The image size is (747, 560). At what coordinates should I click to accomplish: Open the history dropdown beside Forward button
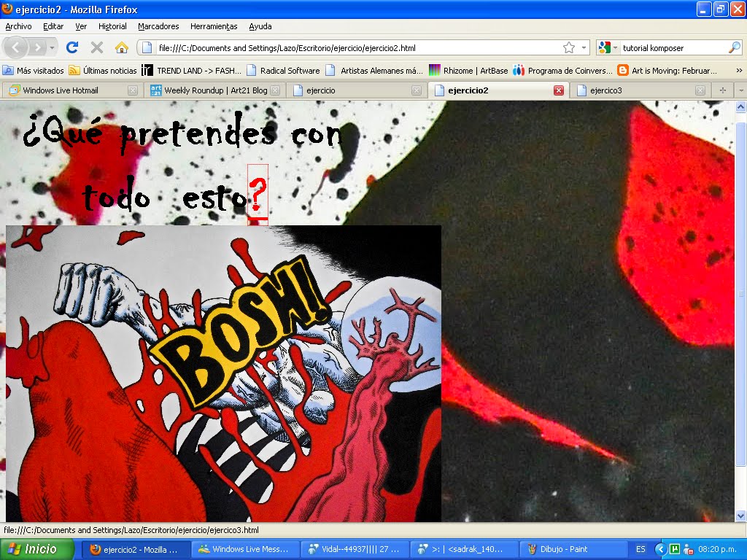[x=52, y=47]
